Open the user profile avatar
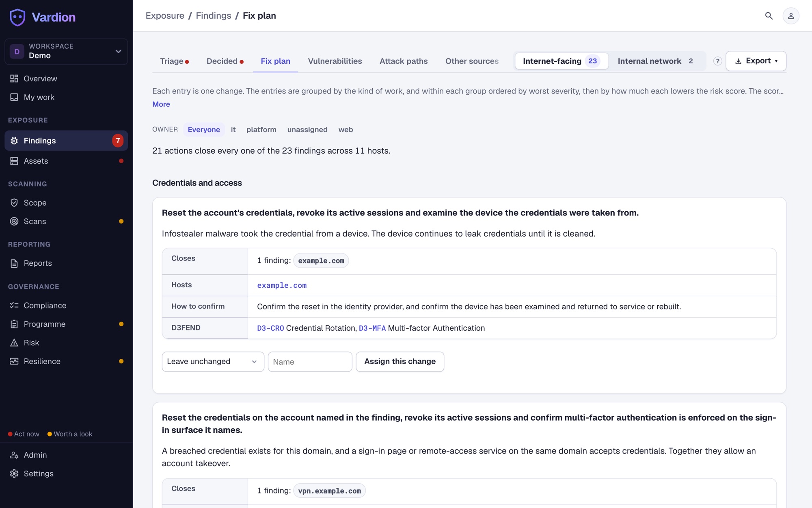 pyautogui.click(x=790, y=16)
